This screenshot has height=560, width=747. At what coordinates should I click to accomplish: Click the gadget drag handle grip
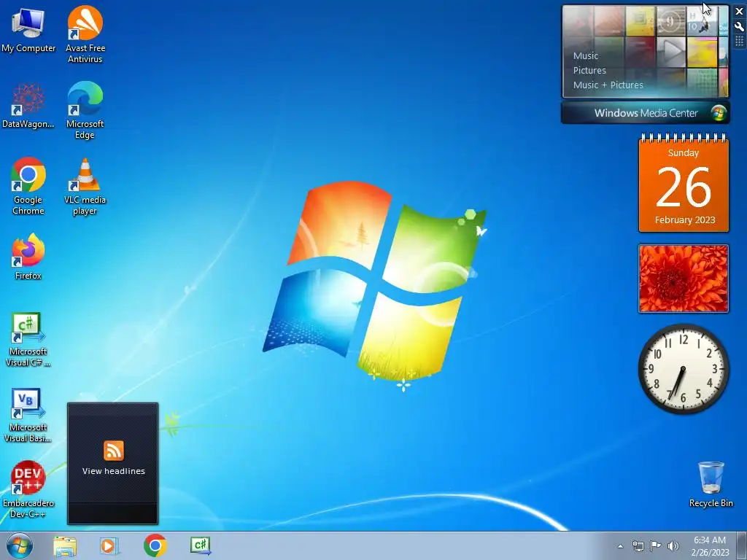(x=740, y=42)
